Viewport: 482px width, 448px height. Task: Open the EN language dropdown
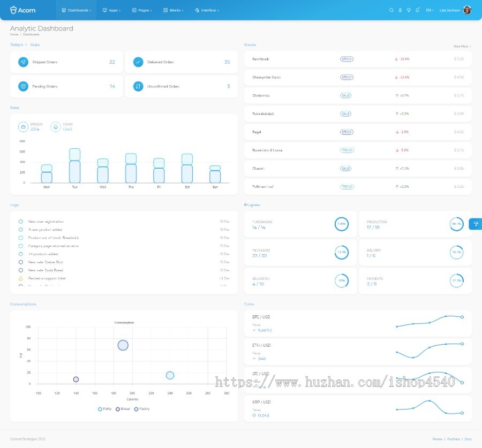pyautogui.click(x=430, y=10)
